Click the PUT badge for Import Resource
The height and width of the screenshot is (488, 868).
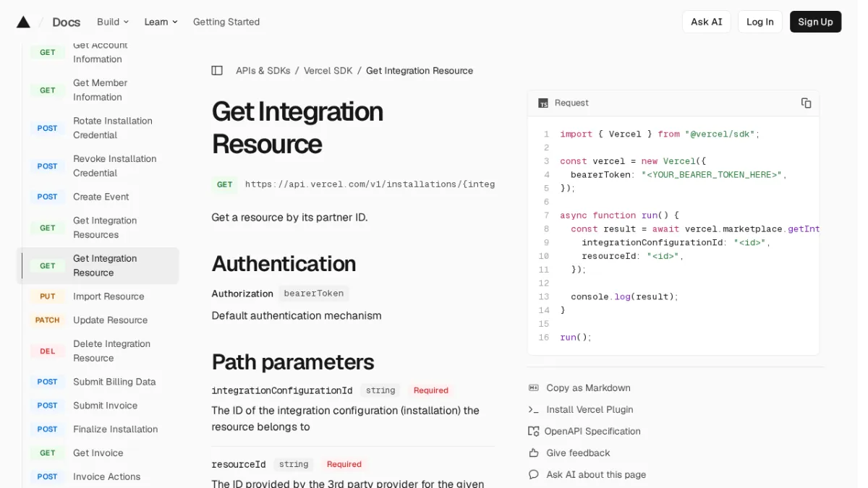coord(48,296)
